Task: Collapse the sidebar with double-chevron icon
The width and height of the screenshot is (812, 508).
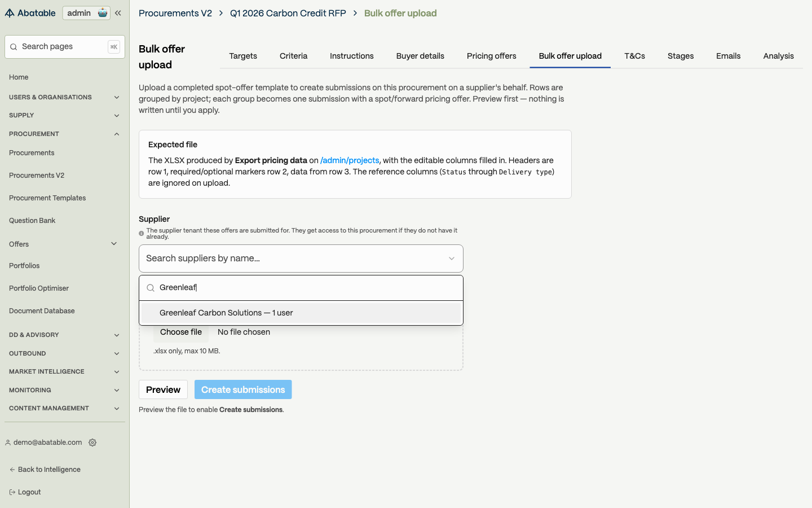Action: [x=118, y=13]
